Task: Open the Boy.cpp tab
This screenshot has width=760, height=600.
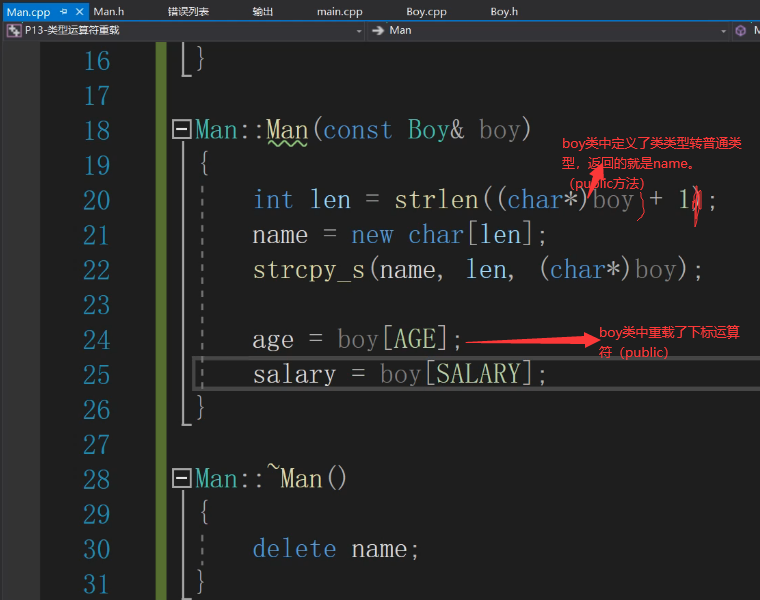Action: click(x=428, y=12)
